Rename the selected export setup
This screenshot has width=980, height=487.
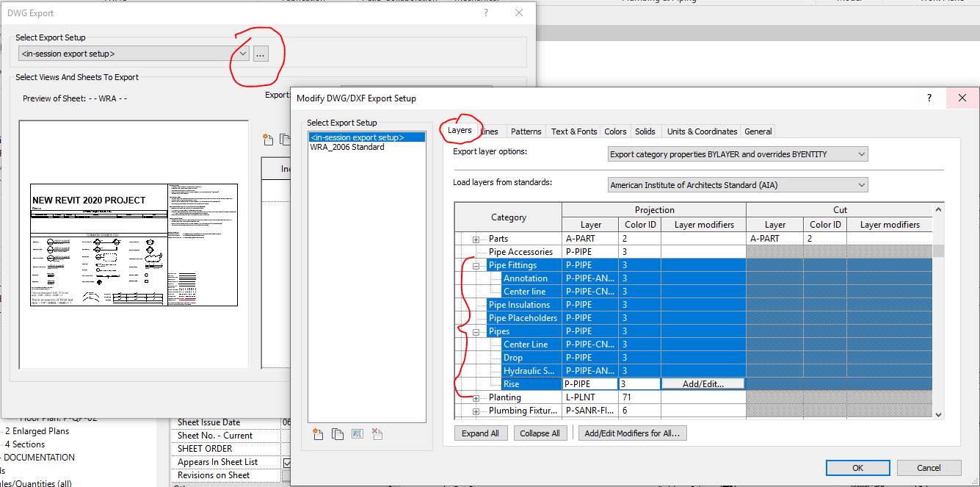click(x=357, y=433)
